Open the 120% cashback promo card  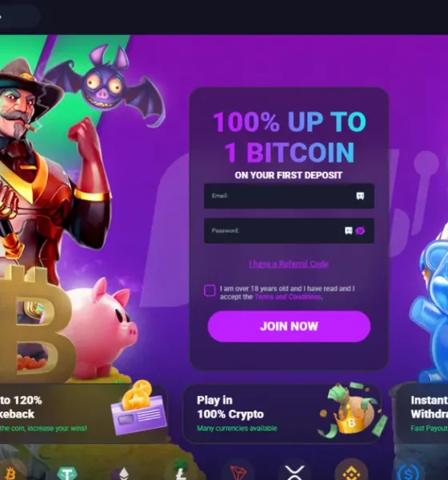tap(83, 414)
